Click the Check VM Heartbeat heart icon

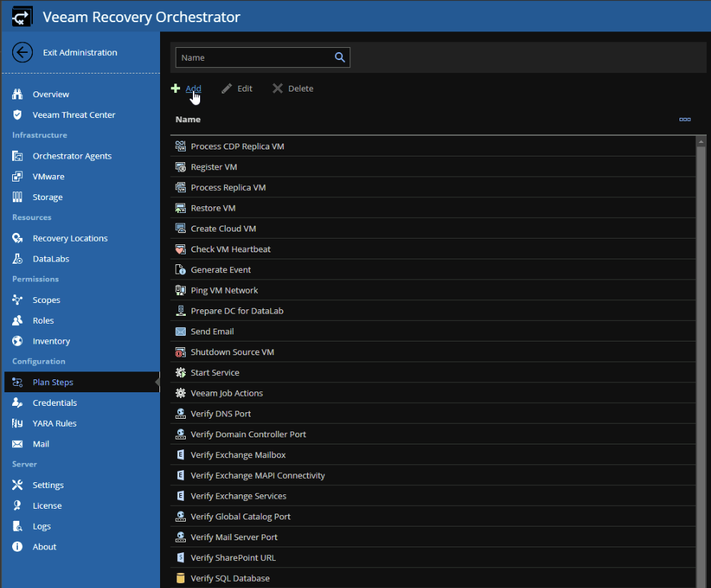coord(181,249)
